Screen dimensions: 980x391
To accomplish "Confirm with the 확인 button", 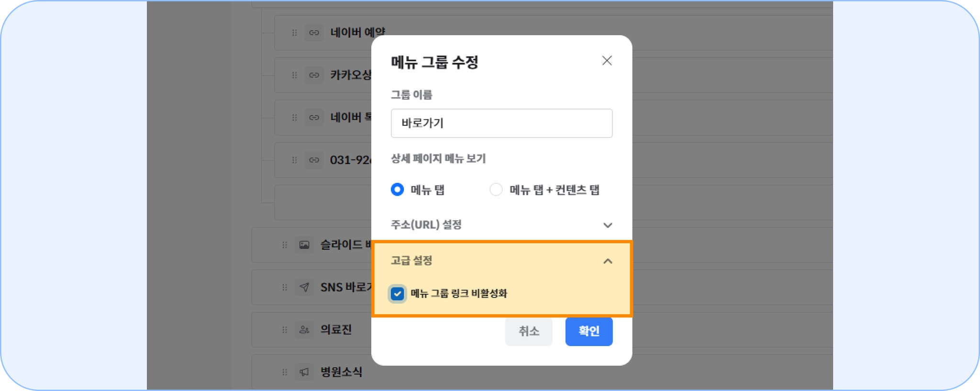I will pos(589,331).
